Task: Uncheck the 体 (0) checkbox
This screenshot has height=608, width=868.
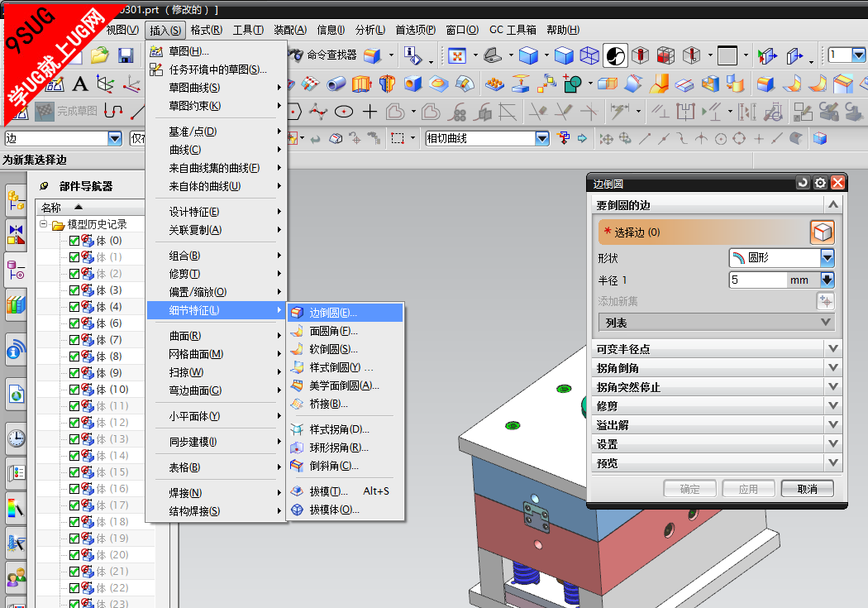Action: [74, 241]
